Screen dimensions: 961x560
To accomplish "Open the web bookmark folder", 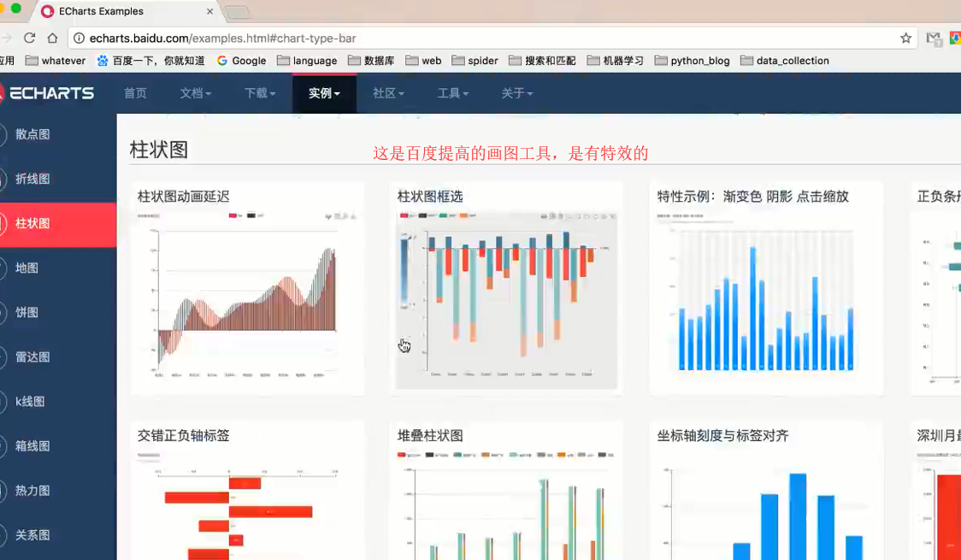I will [423, 61].
